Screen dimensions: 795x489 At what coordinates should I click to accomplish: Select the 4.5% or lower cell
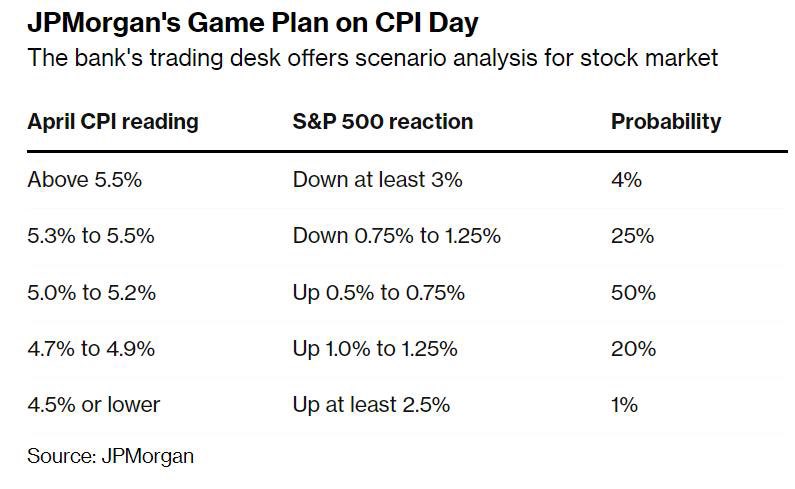coord(93,405)
